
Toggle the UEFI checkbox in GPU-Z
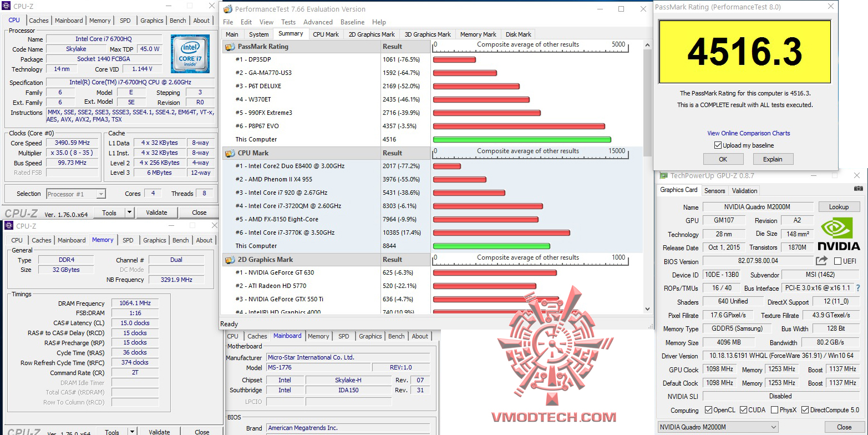point(837,261)
